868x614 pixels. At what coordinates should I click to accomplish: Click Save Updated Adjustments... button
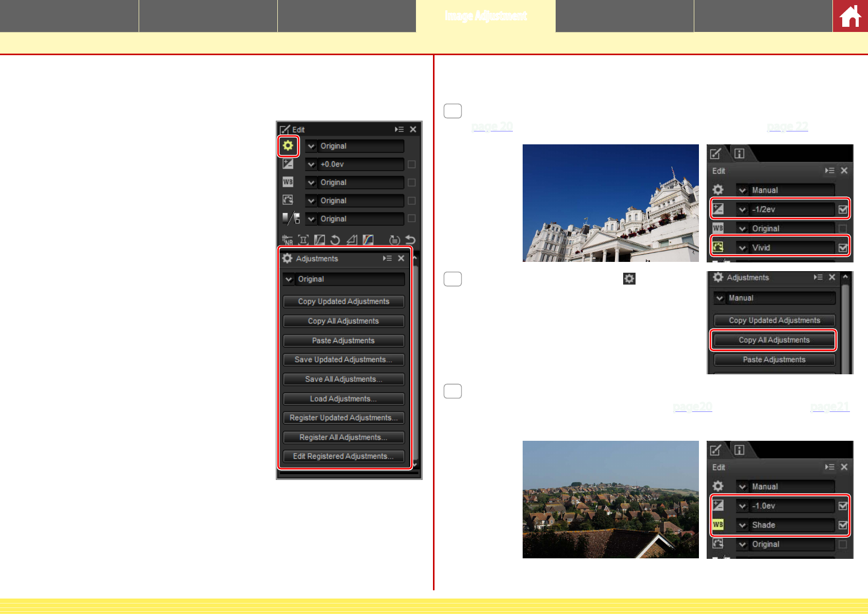(x=344, y=359)
